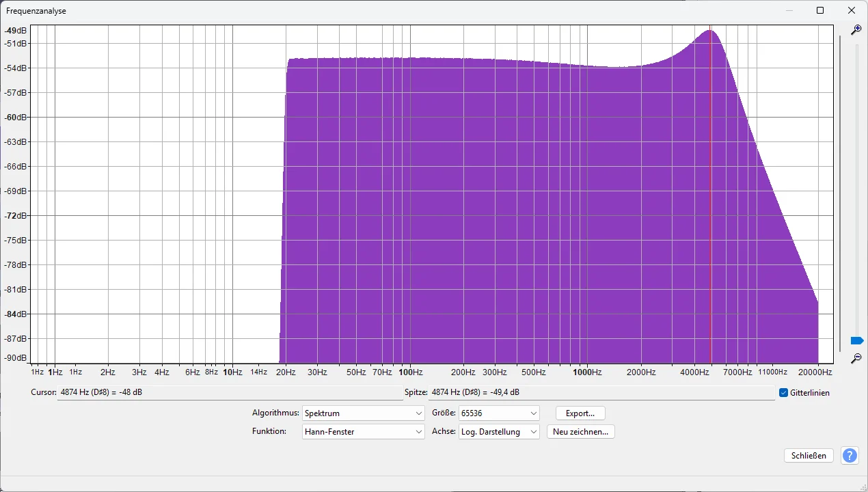868x492 pixels.
Task: Close the window using the title bar X
Action: tap(851, 10)
